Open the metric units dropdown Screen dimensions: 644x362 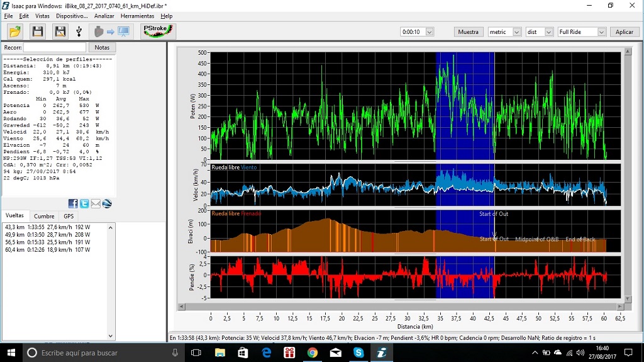coord(517,31)
